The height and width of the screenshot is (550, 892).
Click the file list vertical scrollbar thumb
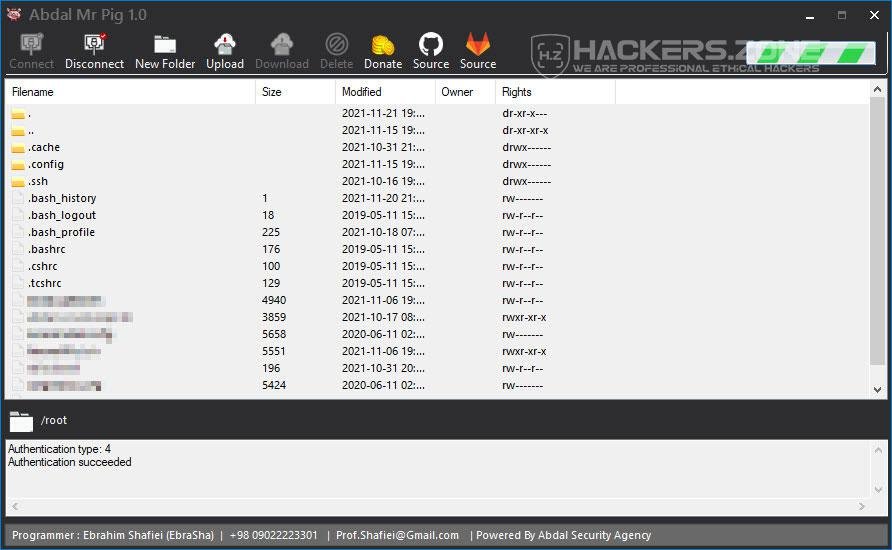tap(877, 230)
